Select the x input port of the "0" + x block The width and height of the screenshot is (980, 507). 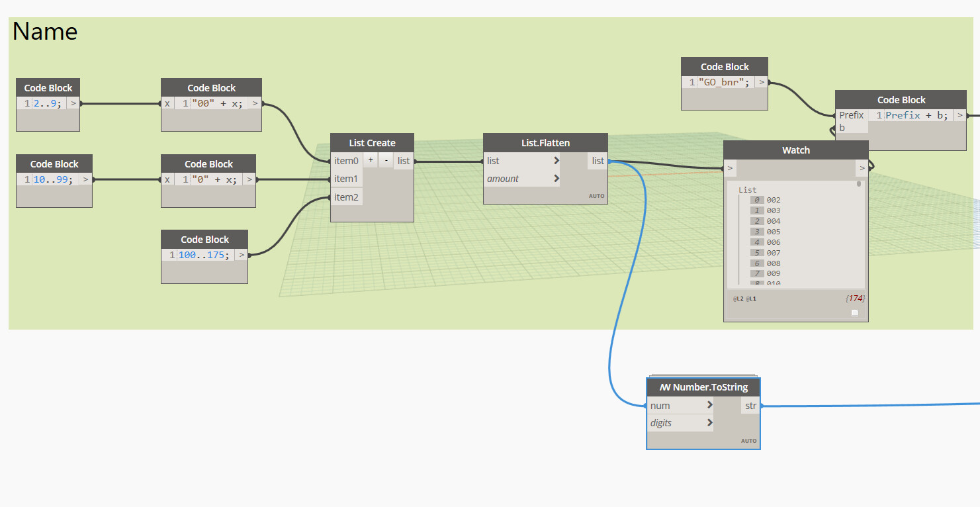167,179
